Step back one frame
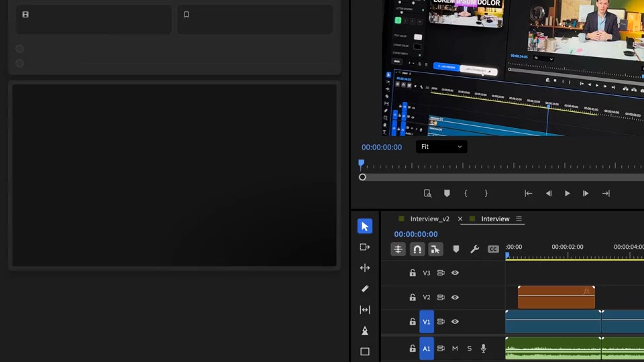Image resolution: width=644 pixels, height=362 pixels. coord(548,193)
